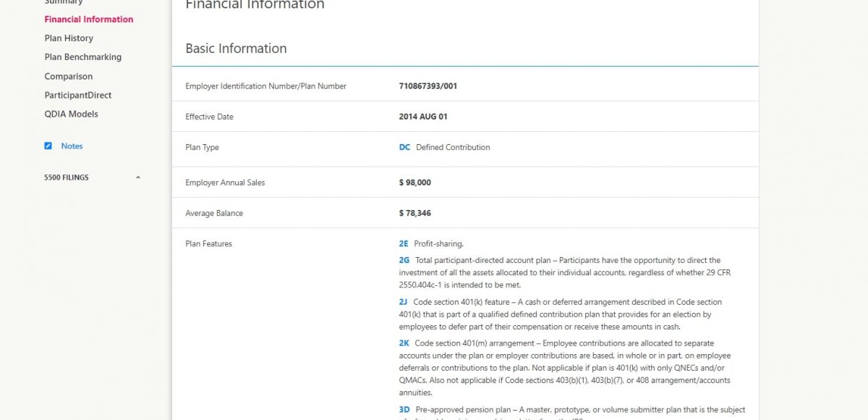Click the Employer Annual Sales value $98,000

pyautogui.click(x=414, y=182)
